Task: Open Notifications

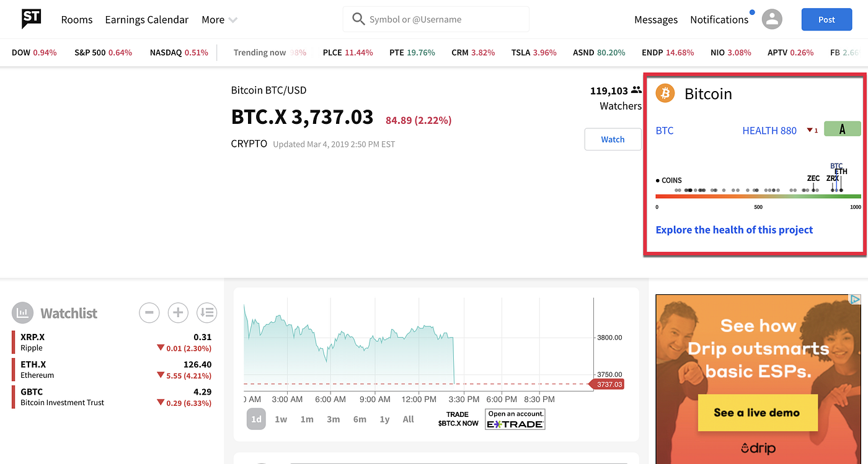Action: pos(719,20)
